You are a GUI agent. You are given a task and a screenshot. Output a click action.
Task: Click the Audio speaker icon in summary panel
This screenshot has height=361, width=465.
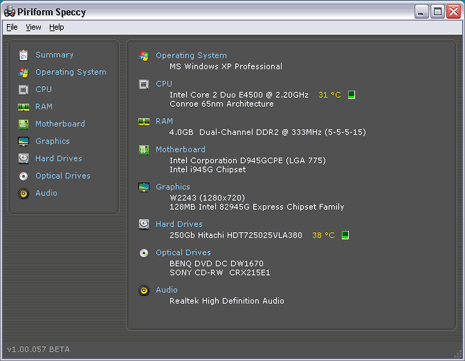(144, 290)
